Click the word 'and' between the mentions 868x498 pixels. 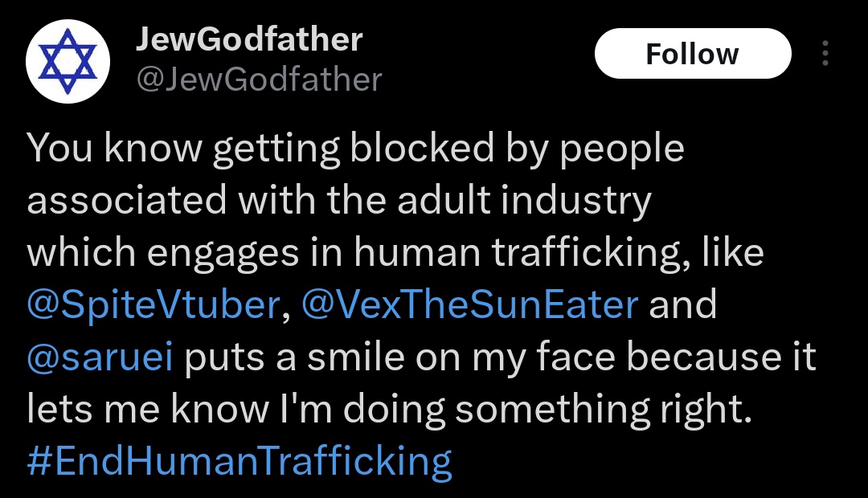(682, 305)
